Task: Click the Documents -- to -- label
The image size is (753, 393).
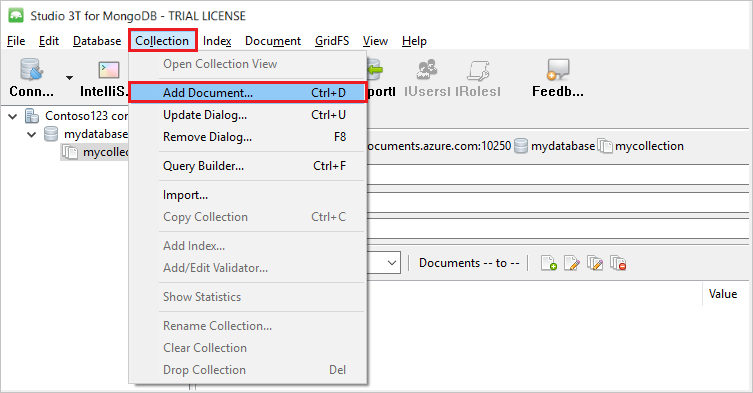Action: click(469, 263)
